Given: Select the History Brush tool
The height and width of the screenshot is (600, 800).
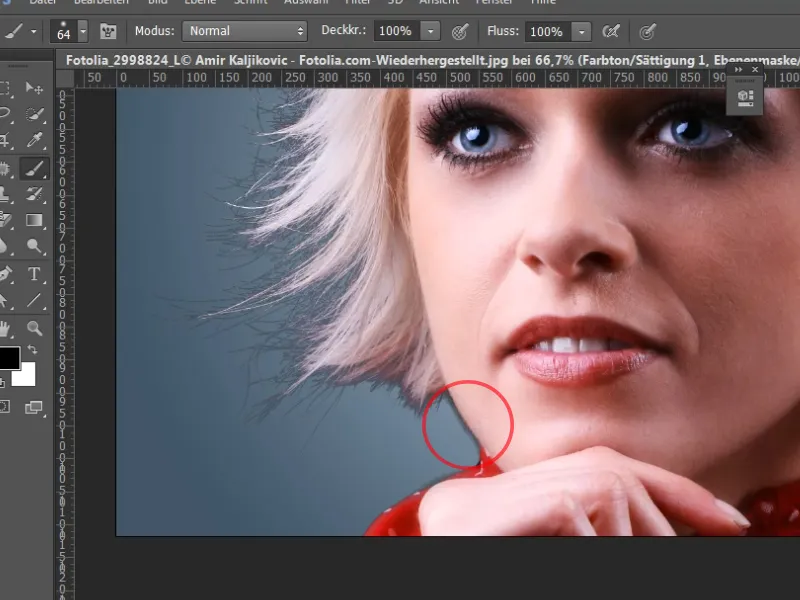Looking at the screenshot, I should [34, 194].
